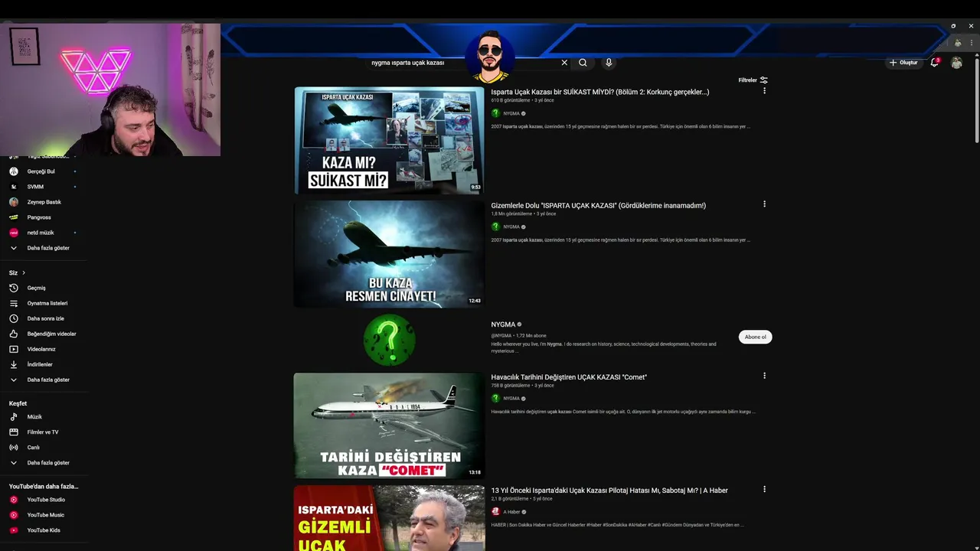This screenshot has height=551, width=980.
Task: Open the NYGMA channel name in results
Action: [x=503, y=324]
